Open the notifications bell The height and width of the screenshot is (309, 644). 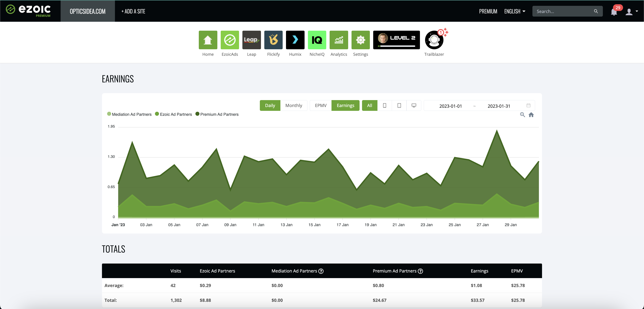[614, 11]
